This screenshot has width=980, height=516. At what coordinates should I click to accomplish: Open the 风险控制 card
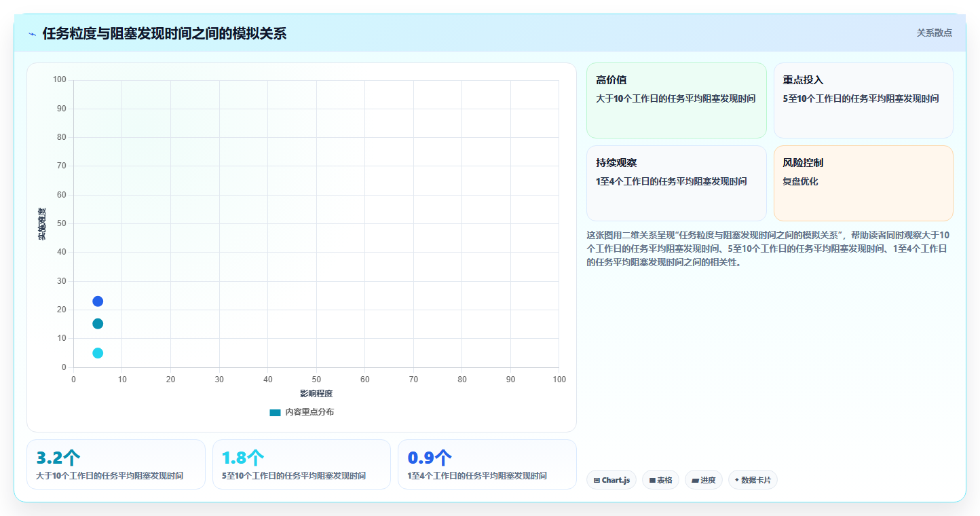click(x=863, y=183)
